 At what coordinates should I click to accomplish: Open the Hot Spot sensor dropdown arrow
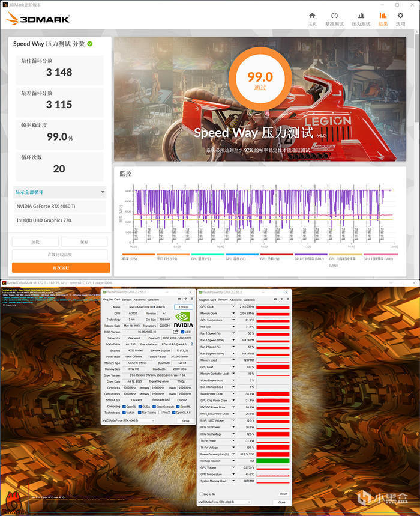[x=233, y=326]
